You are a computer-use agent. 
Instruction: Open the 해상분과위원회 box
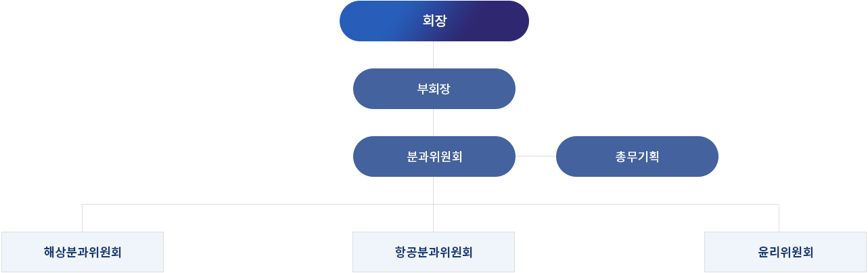(83, 252)
